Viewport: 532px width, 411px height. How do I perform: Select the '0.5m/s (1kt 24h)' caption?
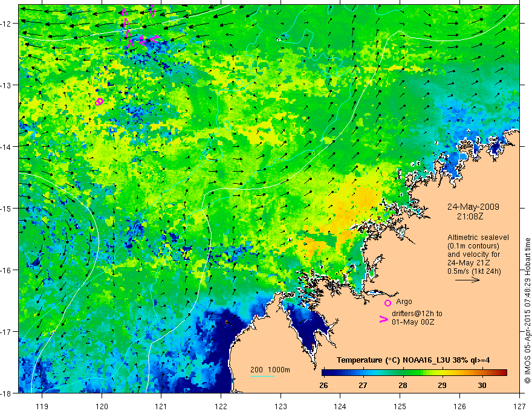pos(474,271)
